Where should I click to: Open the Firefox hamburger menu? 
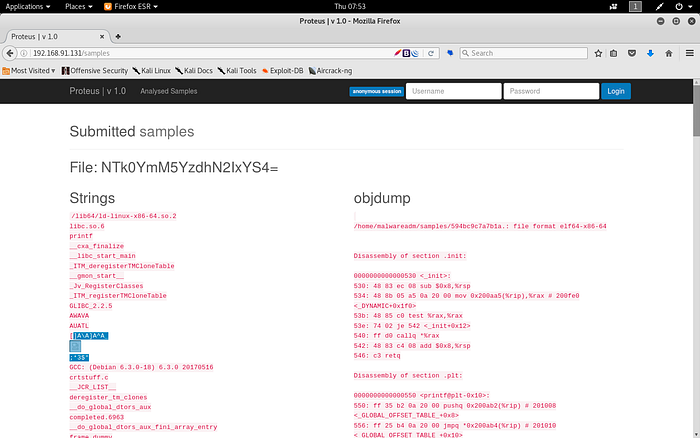(x=687, y=53)
